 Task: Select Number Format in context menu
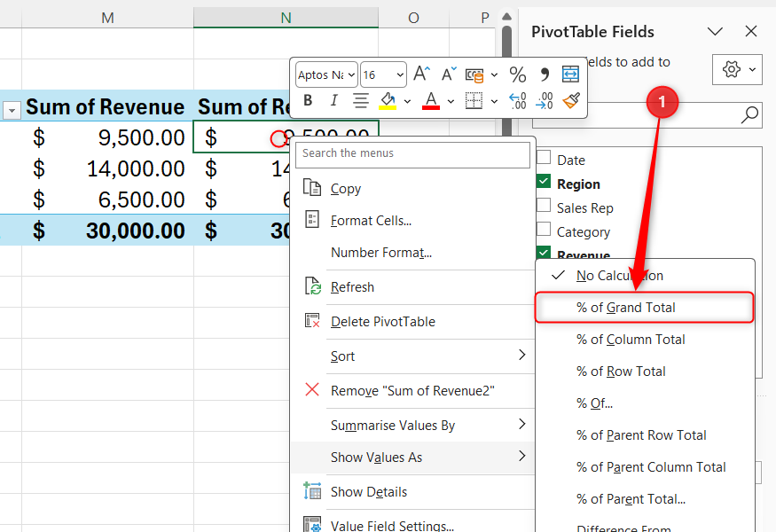412,253
